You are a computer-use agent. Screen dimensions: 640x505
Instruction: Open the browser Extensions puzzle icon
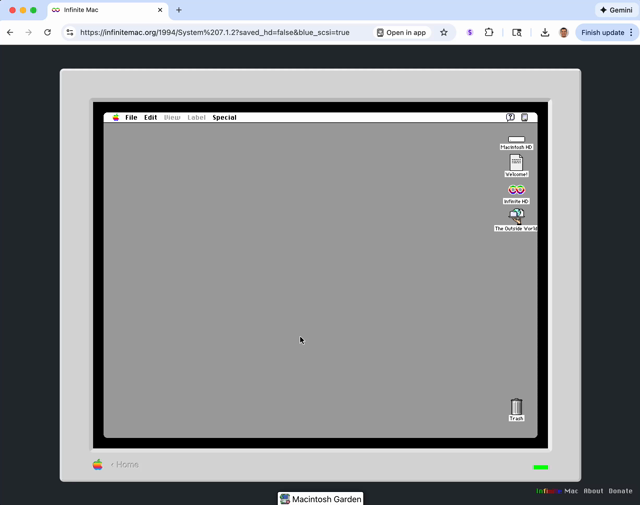click(x=489, y=32)
